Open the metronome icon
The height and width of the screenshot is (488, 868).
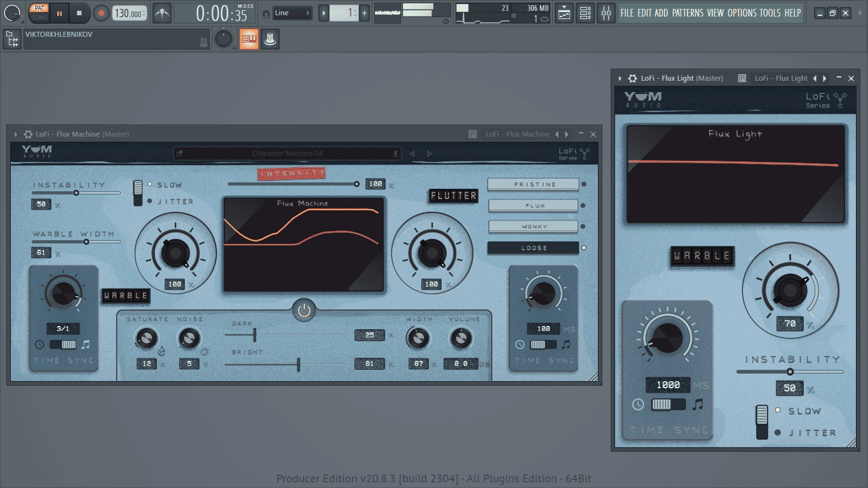[162, 13]
